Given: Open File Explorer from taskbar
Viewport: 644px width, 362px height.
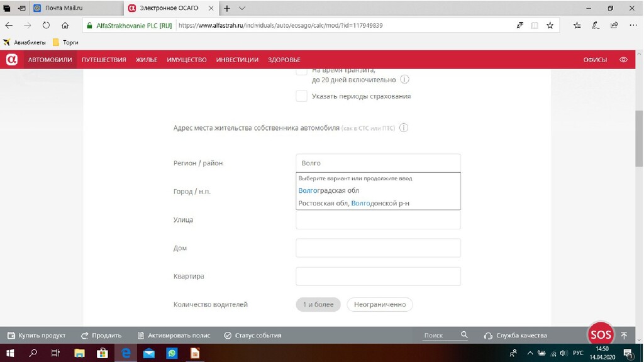Looking at the screenshot, I should (79, 353).
